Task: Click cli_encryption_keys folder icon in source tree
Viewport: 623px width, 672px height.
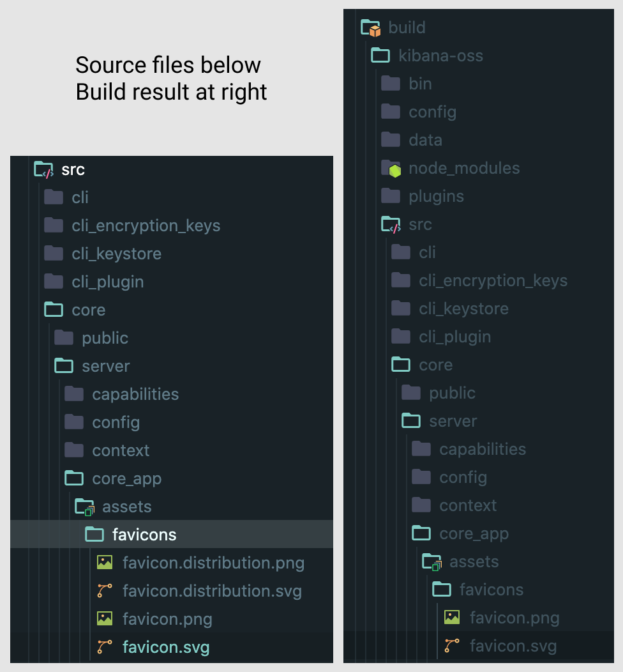Action: 54,225
